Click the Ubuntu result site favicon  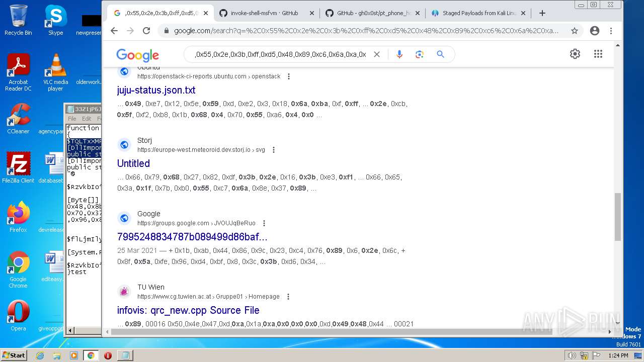[124, 71]
